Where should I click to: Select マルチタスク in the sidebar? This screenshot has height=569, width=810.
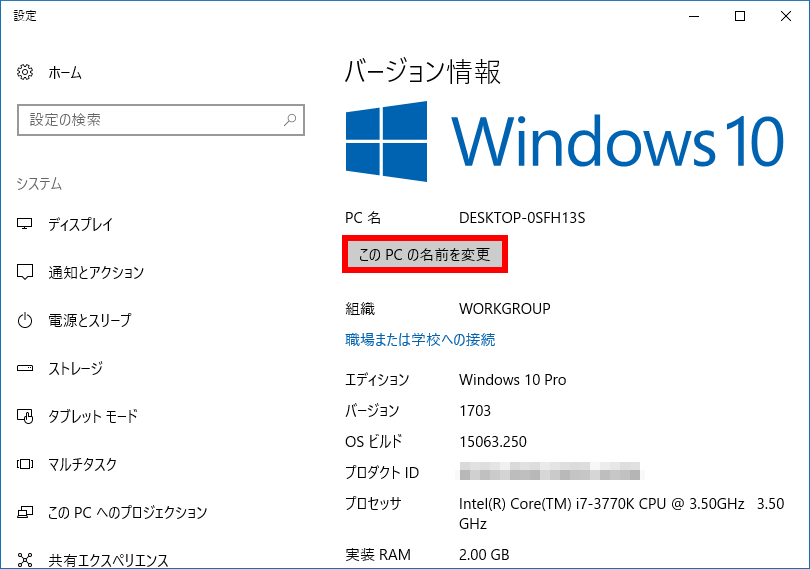[83, 464]
